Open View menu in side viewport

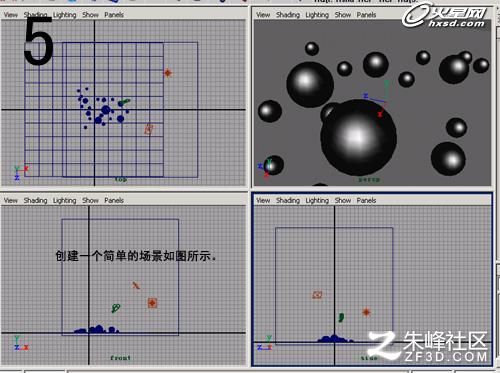263,200
